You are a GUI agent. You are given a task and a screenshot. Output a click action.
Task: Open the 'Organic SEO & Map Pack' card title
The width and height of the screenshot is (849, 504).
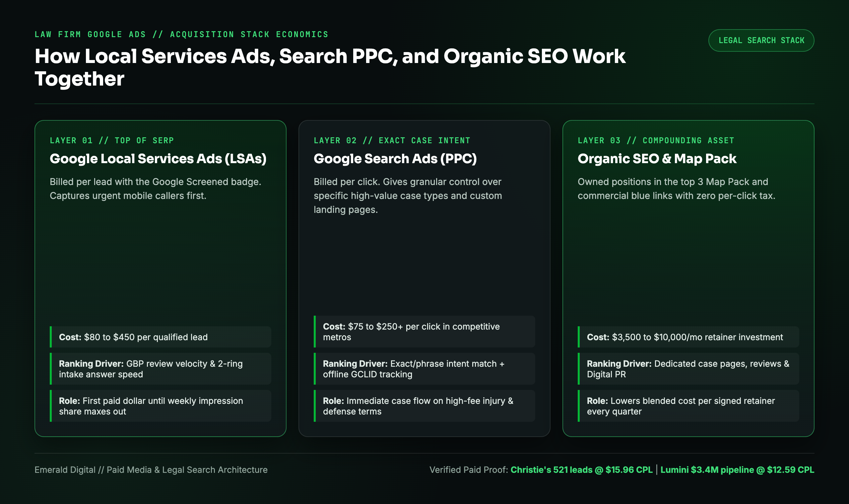pos(657,158)
